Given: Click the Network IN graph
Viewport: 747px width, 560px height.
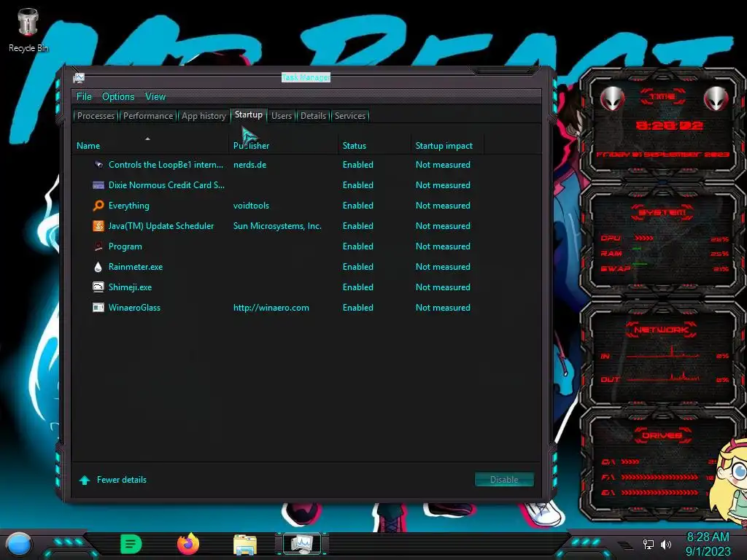Looking at the screenshot, I should click(662, 352).
